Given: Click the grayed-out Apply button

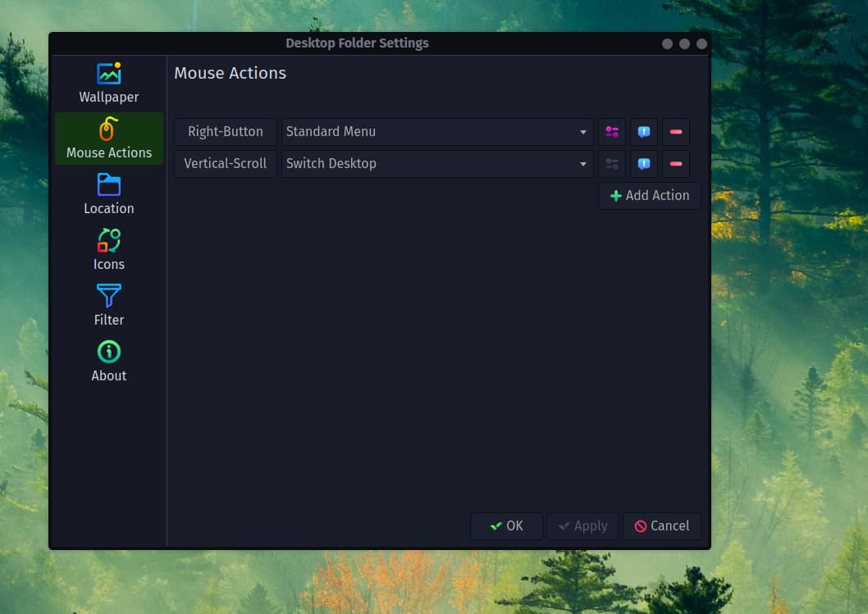Looking at the screenshot, I should (582, 525).
